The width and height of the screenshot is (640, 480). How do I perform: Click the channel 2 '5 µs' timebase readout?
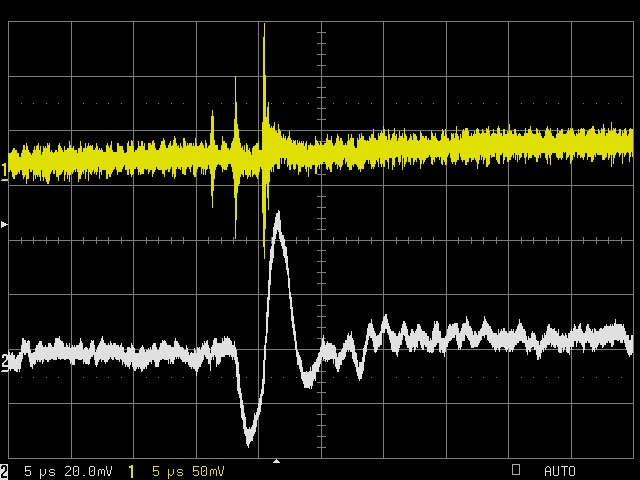[x=40, y=471]
